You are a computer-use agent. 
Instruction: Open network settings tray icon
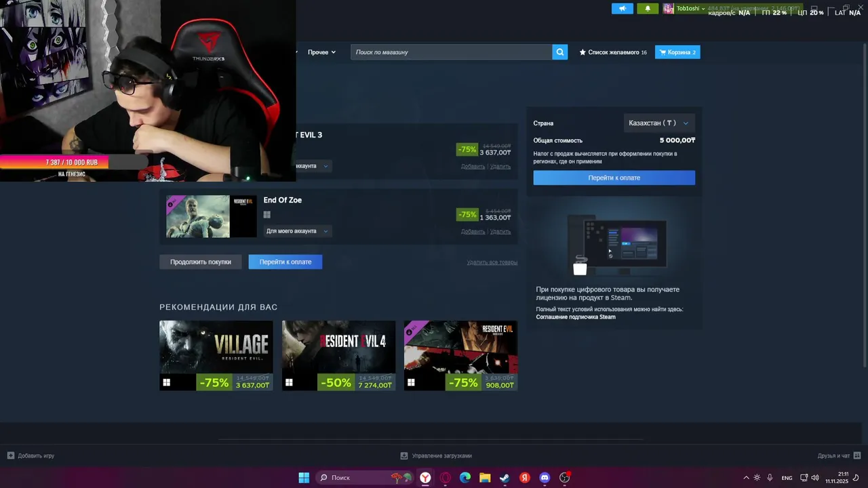[x=804, y=478]
